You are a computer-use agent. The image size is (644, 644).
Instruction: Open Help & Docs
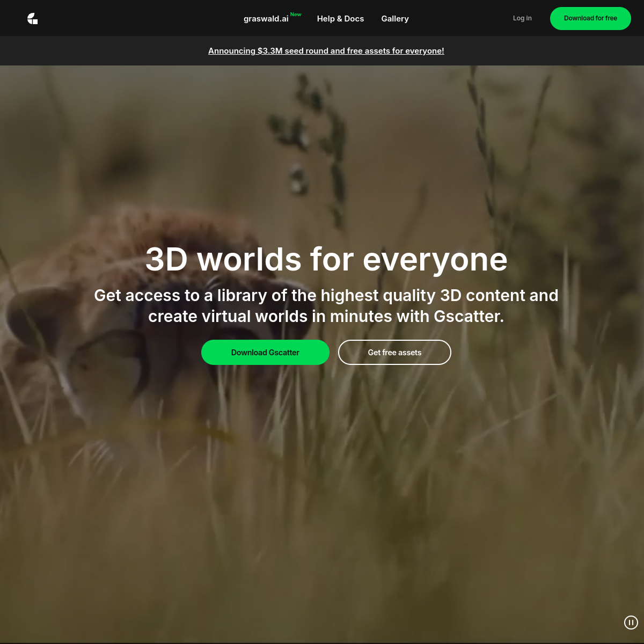click(x=340, y=19)
